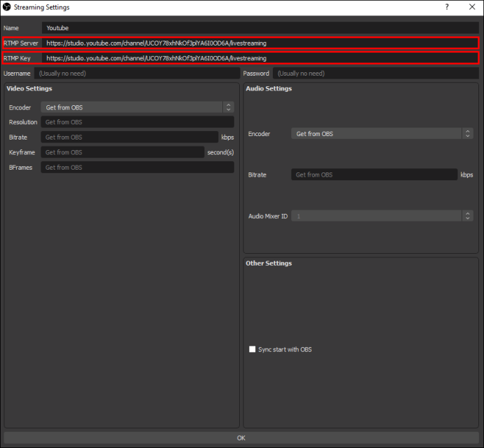The height and width of the screenshot is (448, 484).
Task: Click into the RTMP Server URL field
Action: 260,43
